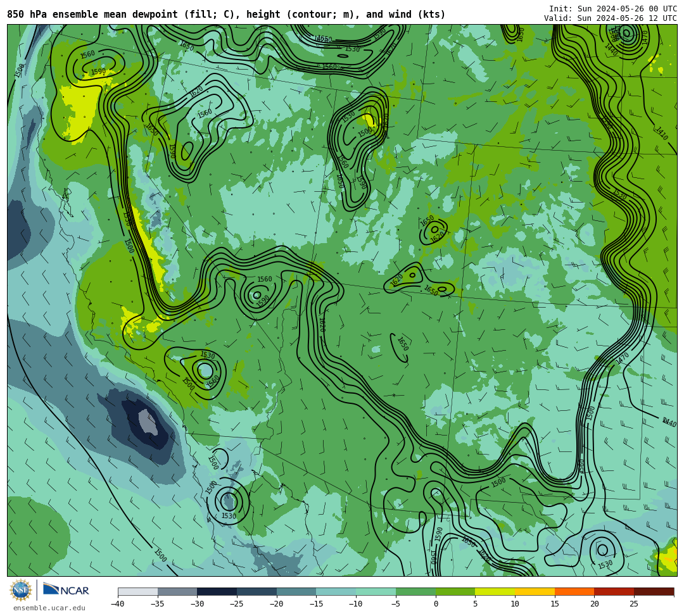Pick the teal -20 to -15 color swatch
684x616 pixels.
[296, 591]
